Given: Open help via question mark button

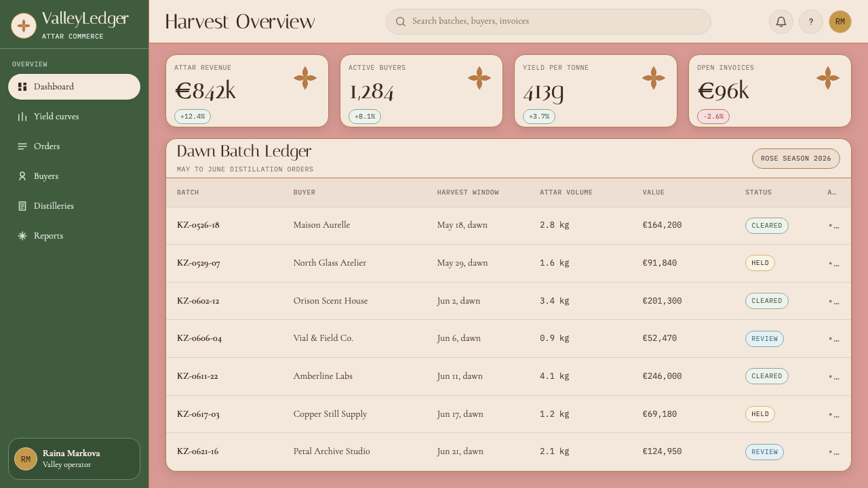Looking at the screenshot, I should coord(811,22).
